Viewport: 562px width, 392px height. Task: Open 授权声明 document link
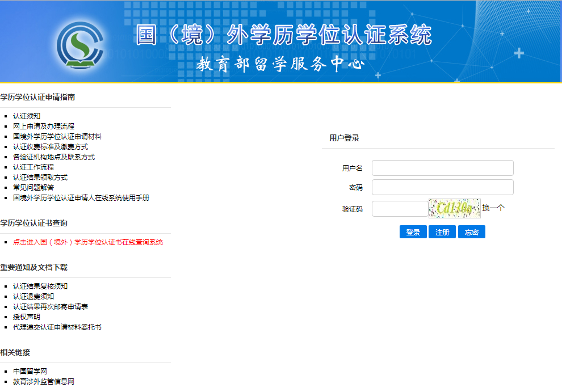(27, 317)
